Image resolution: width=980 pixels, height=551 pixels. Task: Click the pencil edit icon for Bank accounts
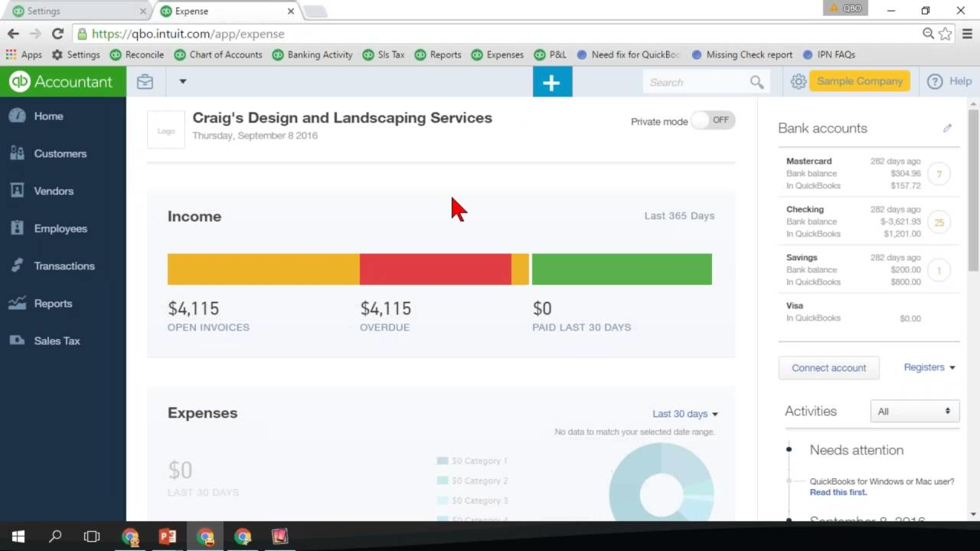tap(947, 129)
